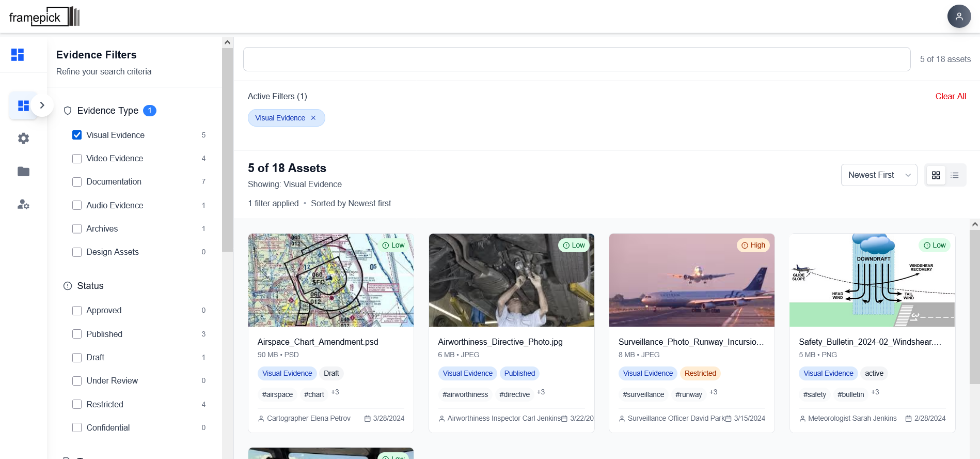This screenshot has height=459, width=980.
Task: Click the calendar icon beside 3/15/2024
Action: click(x=729, y=419)
